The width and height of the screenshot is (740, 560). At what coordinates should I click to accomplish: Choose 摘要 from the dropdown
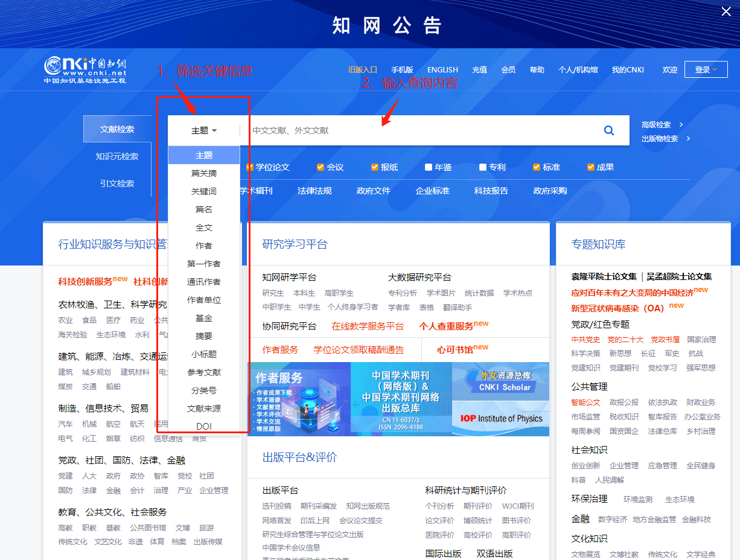click(x=204, y=336)
